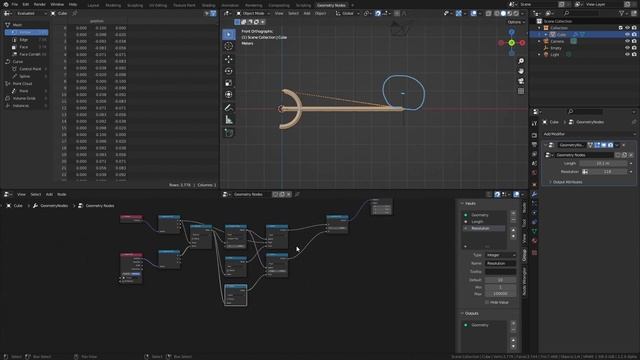Open the Edit menu in top bar
Viewport: 640px width, 360px height.
(x=26, y=4)
